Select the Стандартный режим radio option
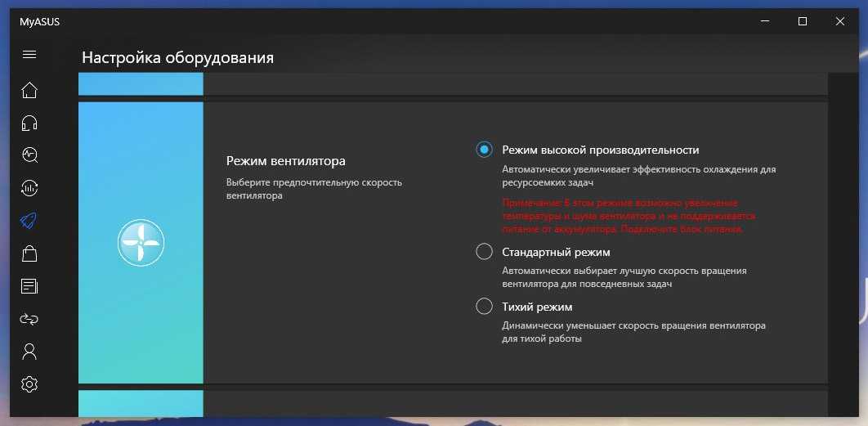This screenshot has width=868, height=426. coord(484,252)
